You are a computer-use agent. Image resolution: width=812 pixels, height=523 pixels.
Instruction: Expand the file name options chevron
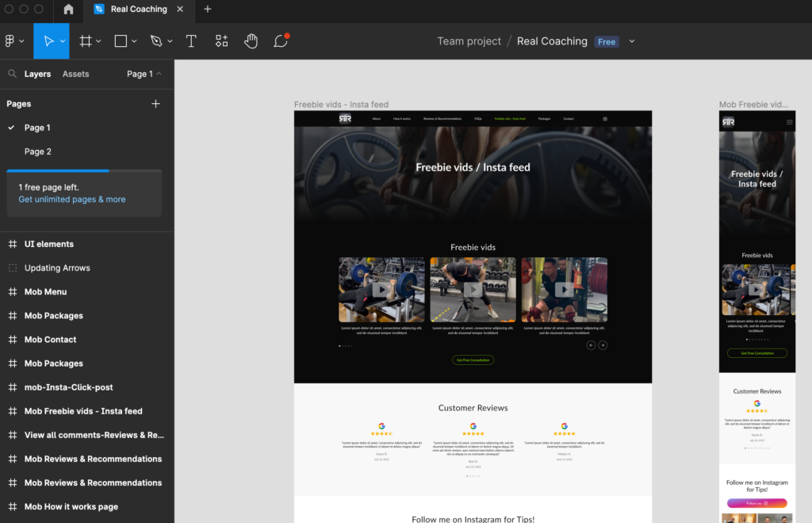click(x=632, y=41)
